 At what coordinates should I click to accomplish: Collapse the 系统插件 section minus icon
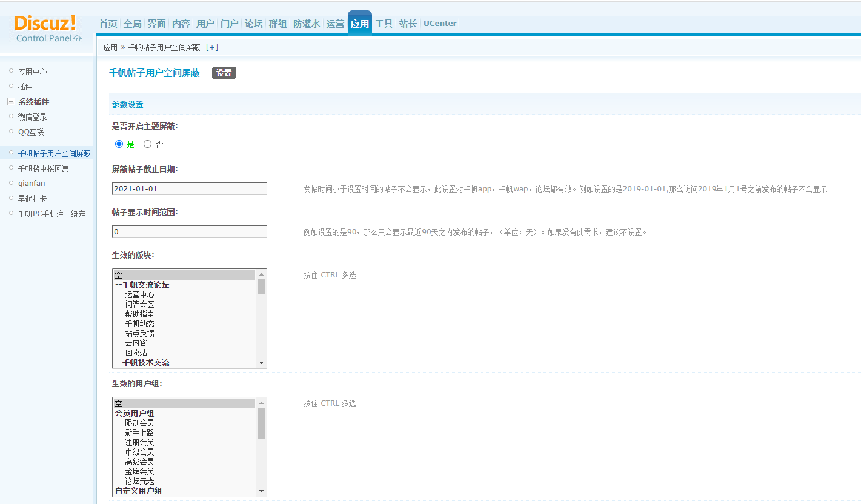tap(11, 102)
